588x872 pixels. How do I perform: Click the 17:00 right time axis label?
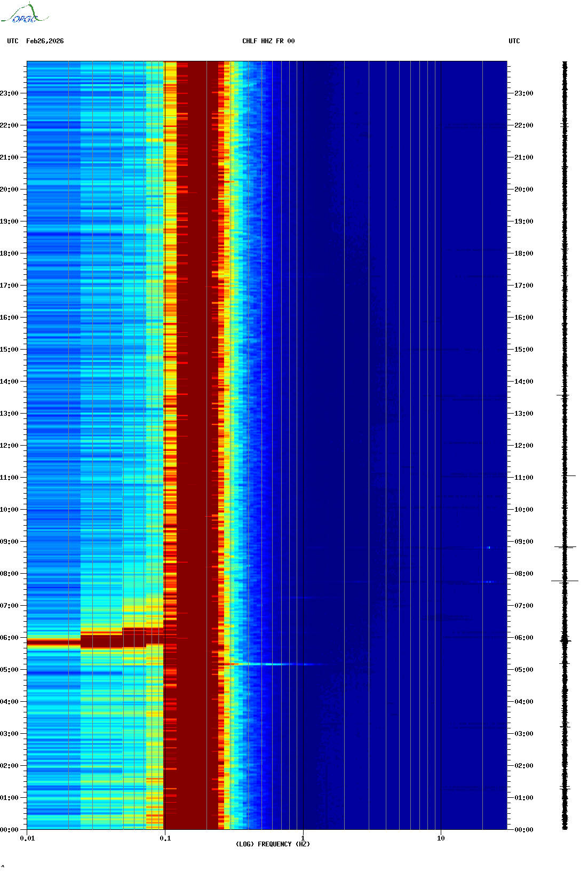[x=523, y=286]
